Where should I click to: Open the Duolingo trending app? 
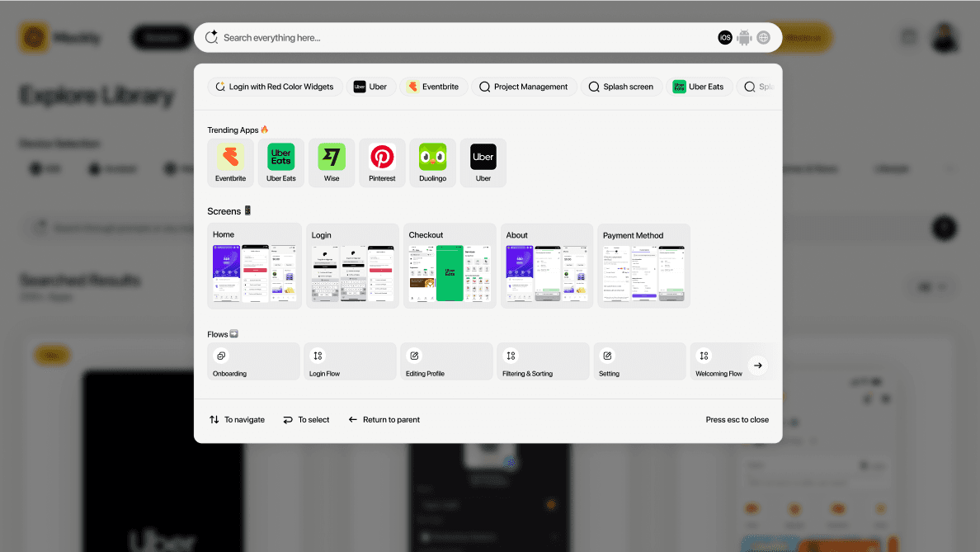coord(432,163)
